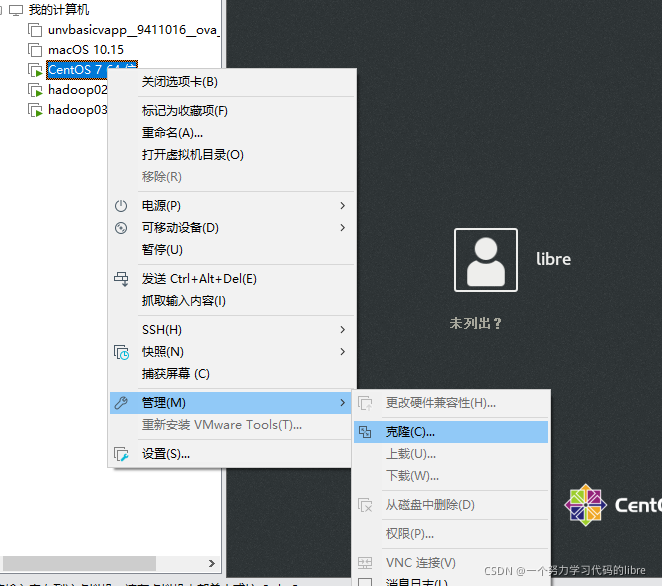Click the icon beside 发送 Ctrl+Alt+Del
Viewport: 662px width, 586px height.
click(x=121, y=279)
